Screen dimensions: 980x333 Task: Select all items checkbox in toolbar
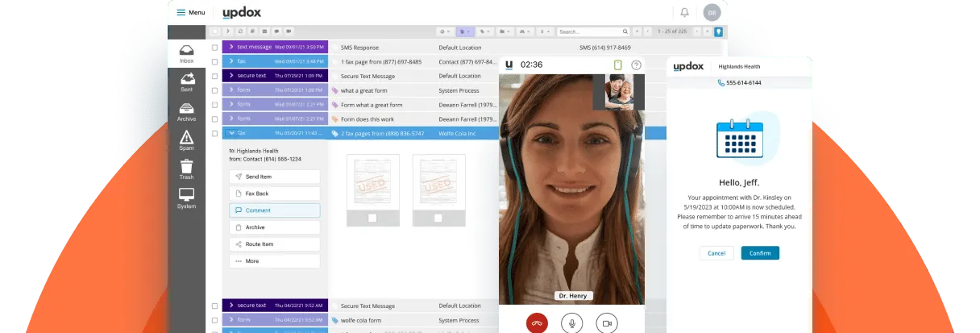click(215, 31)
